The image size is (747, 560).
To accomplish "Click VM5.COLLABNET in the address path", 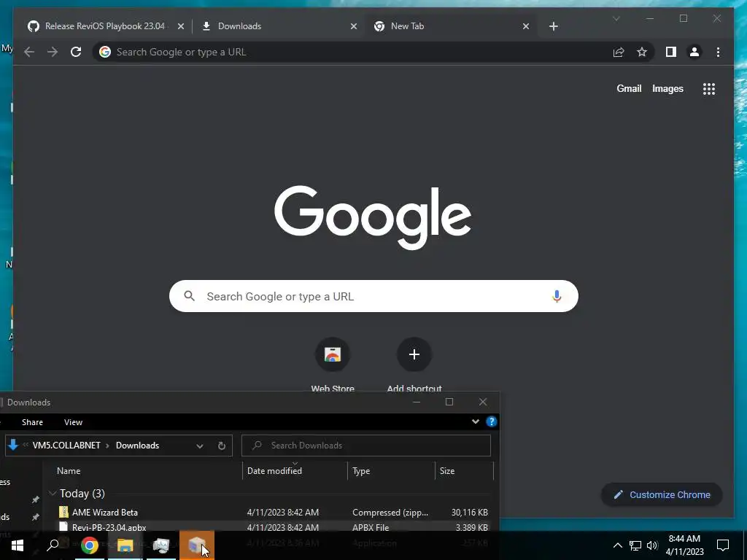I will (66, 446).
